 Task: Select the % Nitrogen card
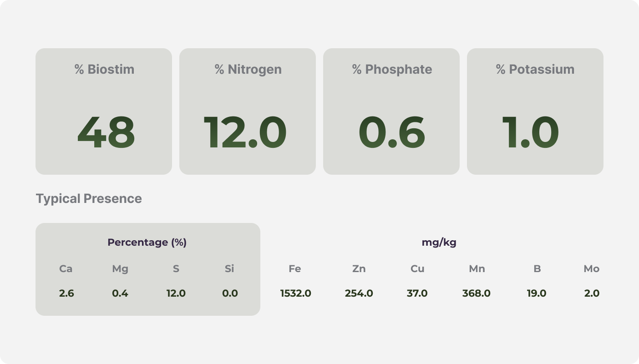[248, 111]
